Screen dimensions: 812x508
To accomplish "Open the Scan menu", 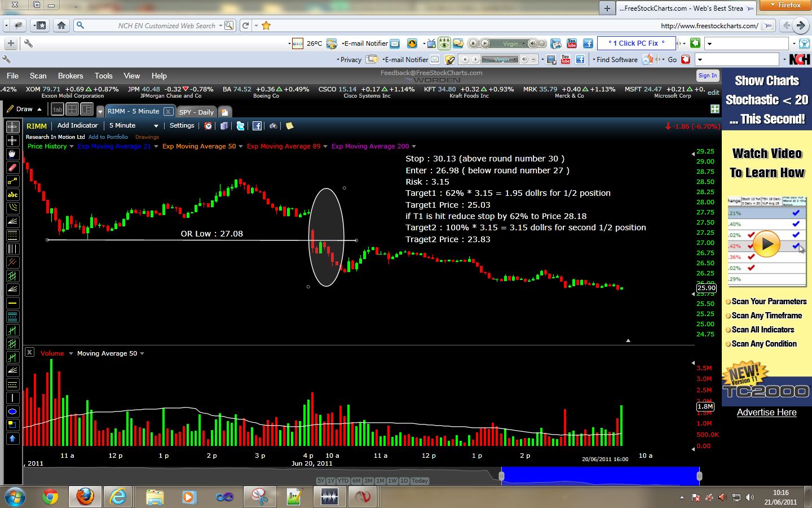I will [38, 76].
